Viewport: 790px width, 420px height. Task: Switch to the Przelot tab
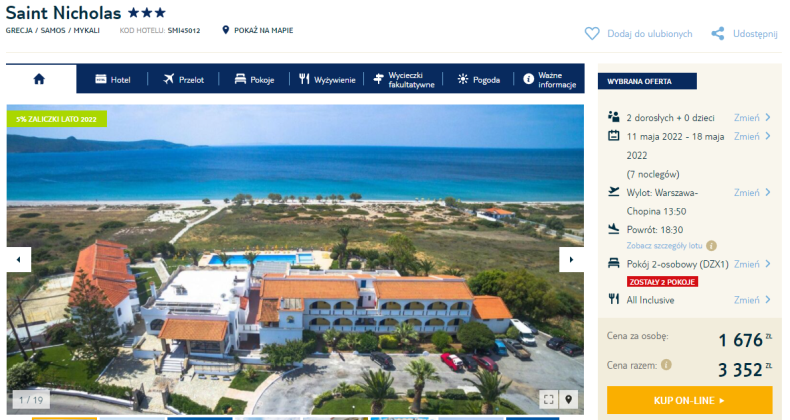coord(183,80)
